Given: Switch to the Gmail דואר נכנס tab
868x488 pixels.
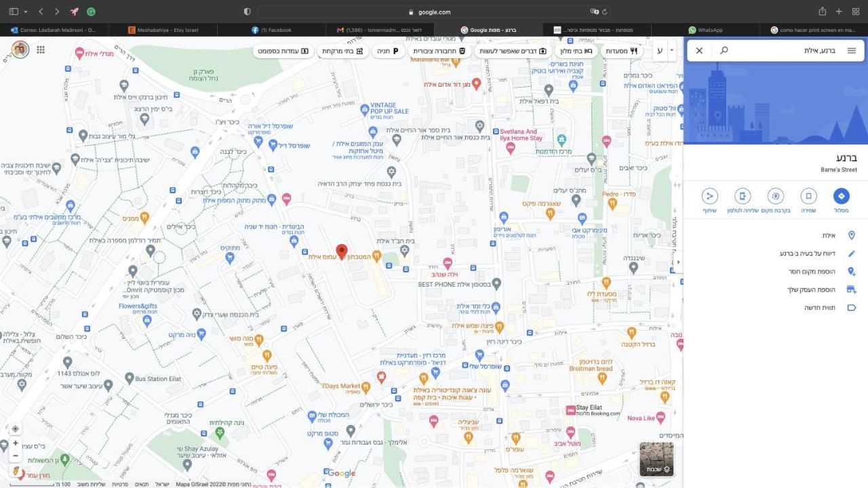Looking at the screenshot, I should tap(380, 30).
